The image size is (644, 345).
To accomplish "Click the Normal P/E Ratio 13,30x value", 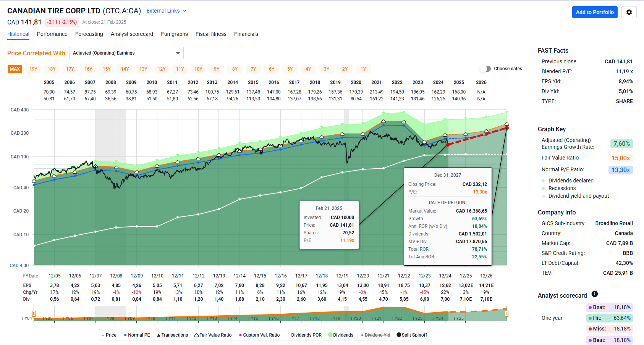I will [620, 170].
